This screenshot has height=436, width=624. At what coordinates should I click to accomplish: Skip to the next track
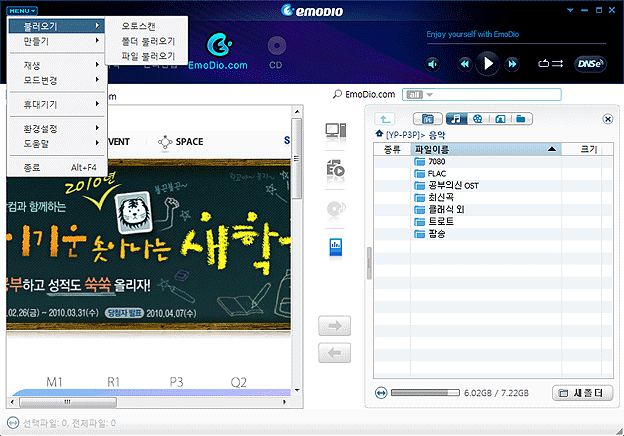point(512,64)
